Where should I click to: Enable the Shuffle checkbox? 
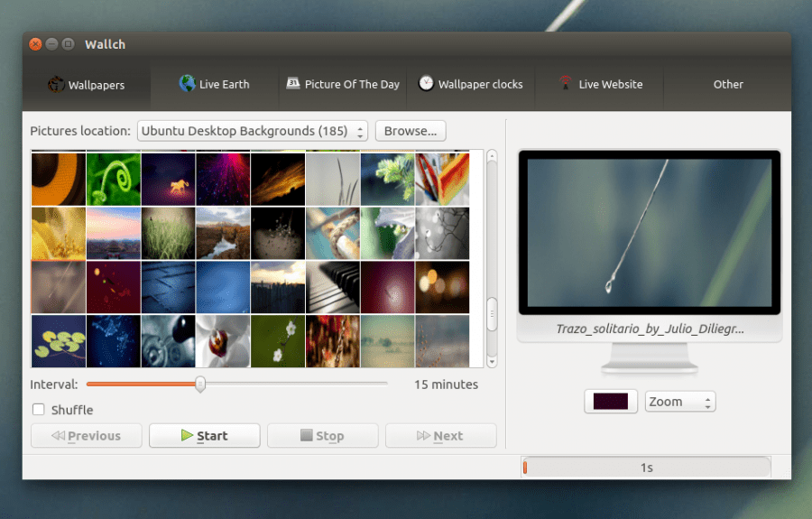38,409
